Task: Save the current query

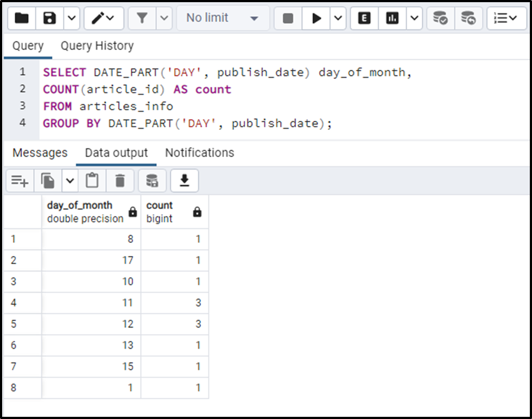Action: (x=49, y=18)
